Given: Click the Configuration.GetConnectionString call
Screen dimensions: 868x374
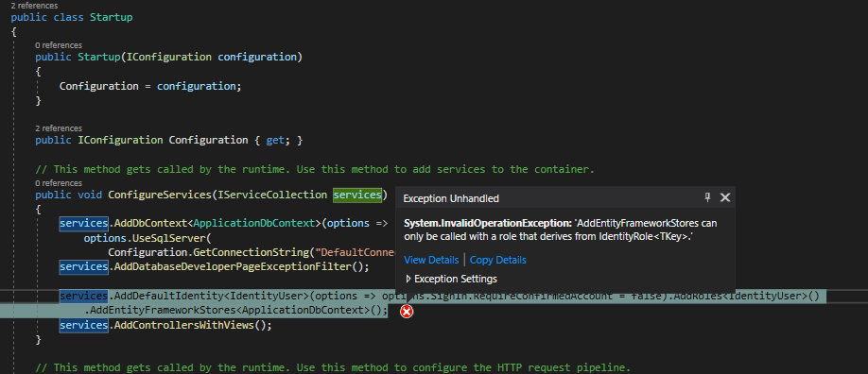Looking at the screenshot, I should pos(208,253).
